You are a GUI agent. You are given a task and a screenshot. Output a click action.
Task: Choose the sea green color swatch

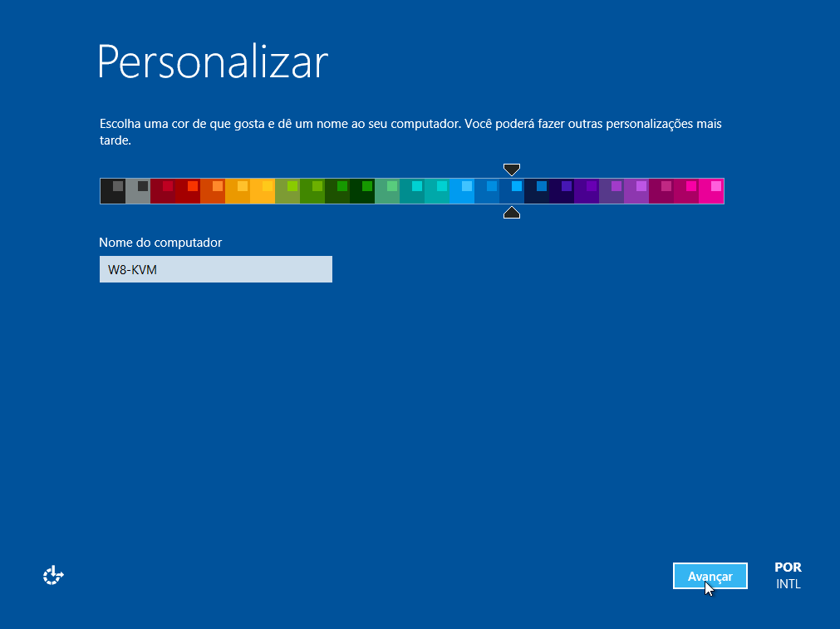pyautogui.click(x=386, y=191)
